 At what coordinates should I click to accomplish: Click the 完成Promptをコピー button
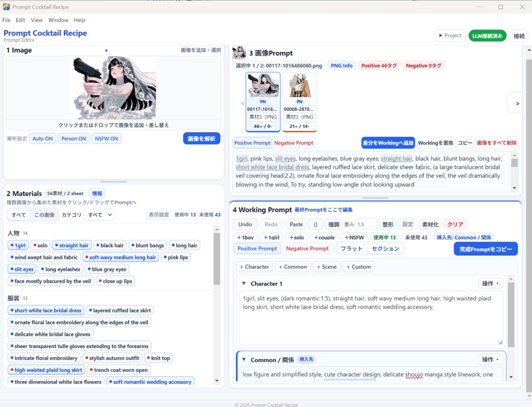tap(486, 249)
